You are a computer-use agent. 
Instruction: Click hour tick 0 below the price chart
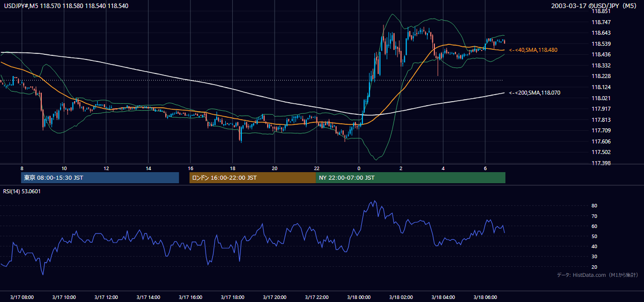click(x=358, y=168)
